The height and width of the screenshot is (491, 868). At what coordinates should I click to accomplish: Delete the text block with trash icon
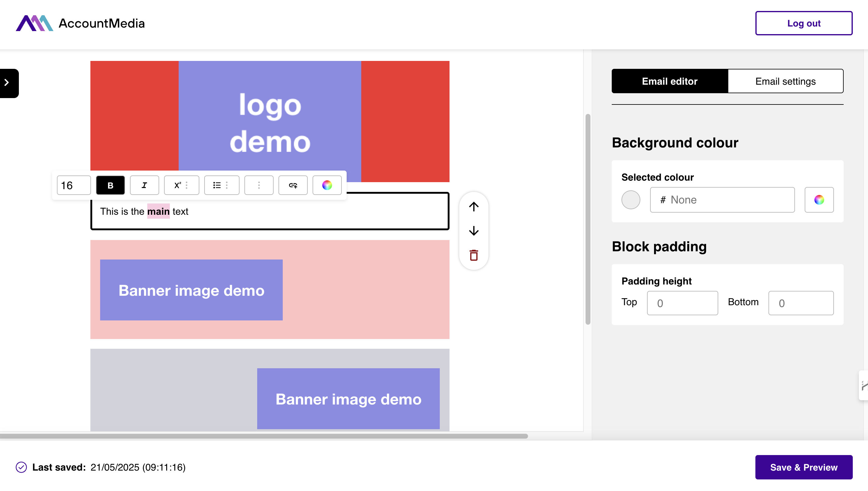click(474, 255)
